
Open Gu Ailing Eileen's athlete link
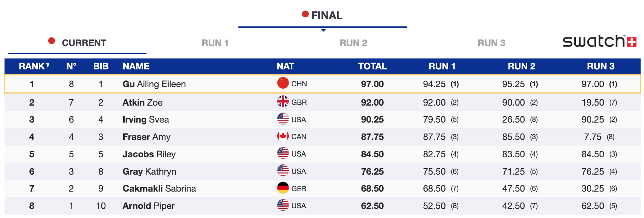pyautogui.click(x=154, y=84)
